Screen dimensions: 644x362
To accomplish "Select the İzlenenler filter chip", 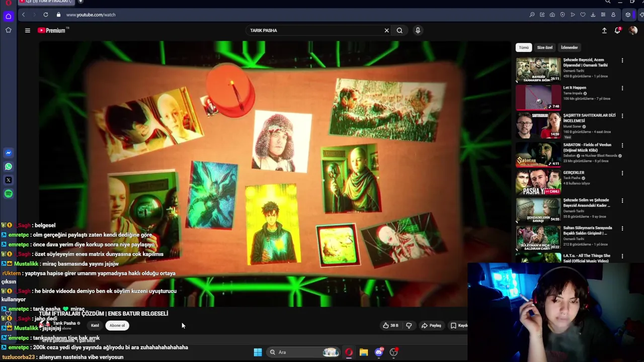I will pos(569,47).
